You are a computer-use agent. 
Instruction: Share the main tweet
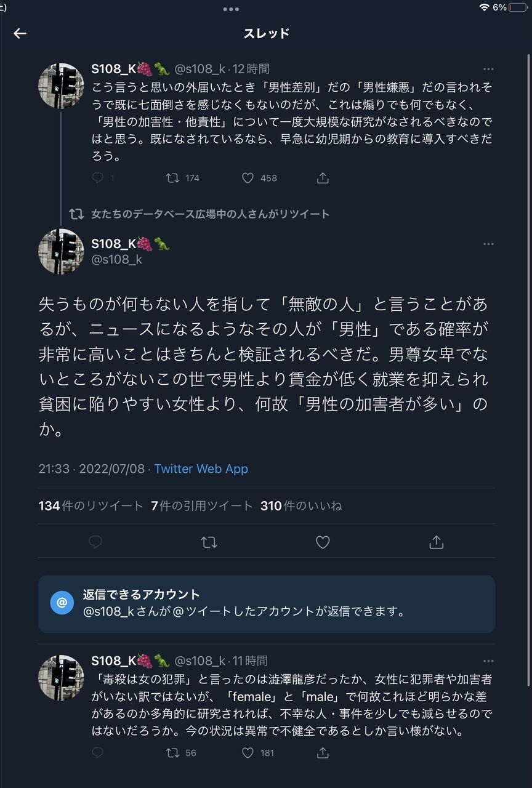(x=436, y=542)
